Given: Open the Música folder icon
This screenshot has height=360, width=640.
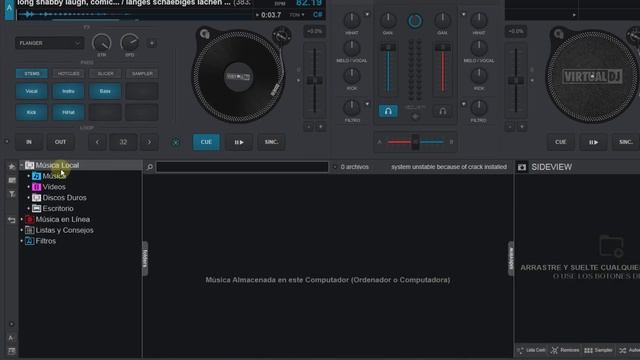Looking at the screenshot, I should point(36,176).
